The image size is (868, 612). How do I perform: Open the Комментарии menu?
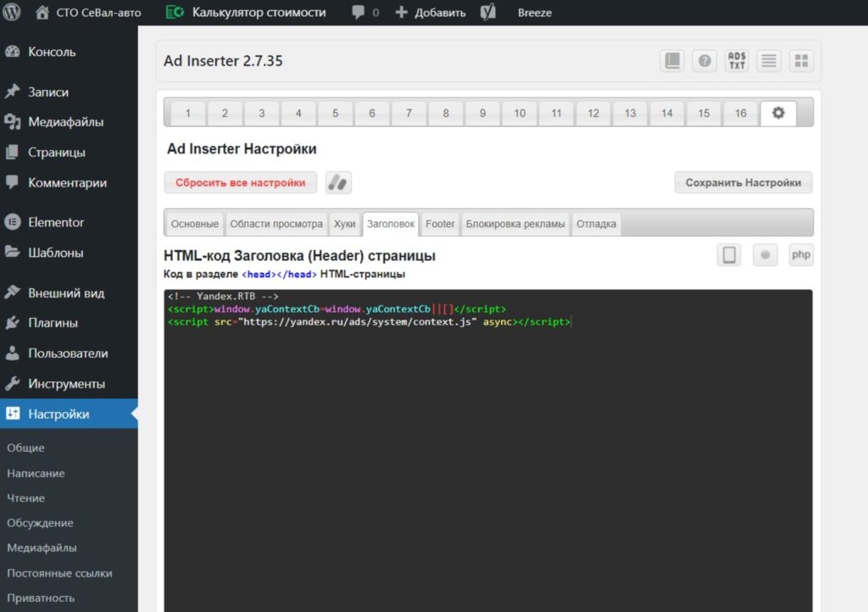tap(69, 182)
